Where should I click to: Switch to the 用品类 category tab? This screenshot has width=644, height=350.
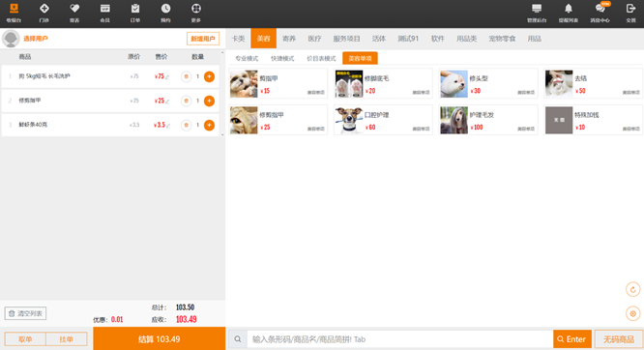(467, 39)
